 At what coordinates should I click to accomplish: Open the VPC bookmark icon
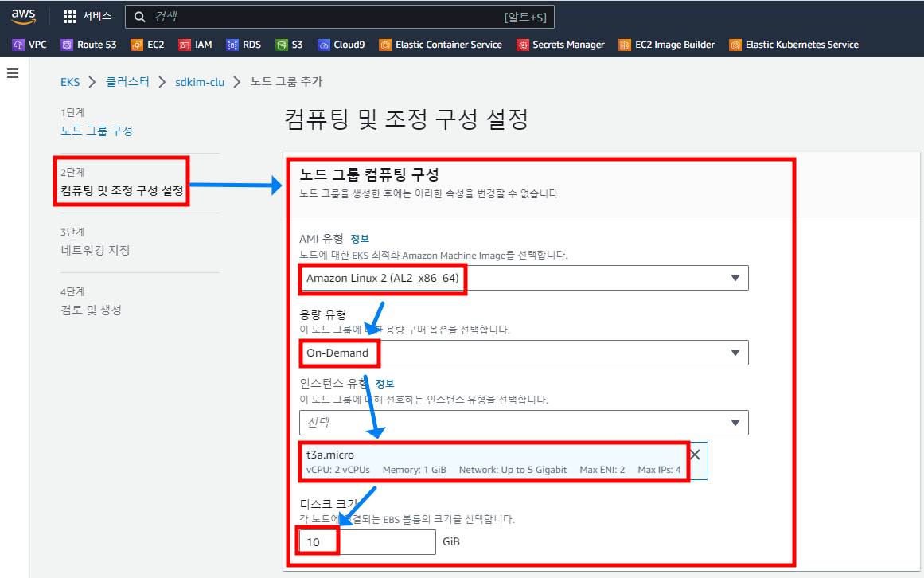pos(18,45)
